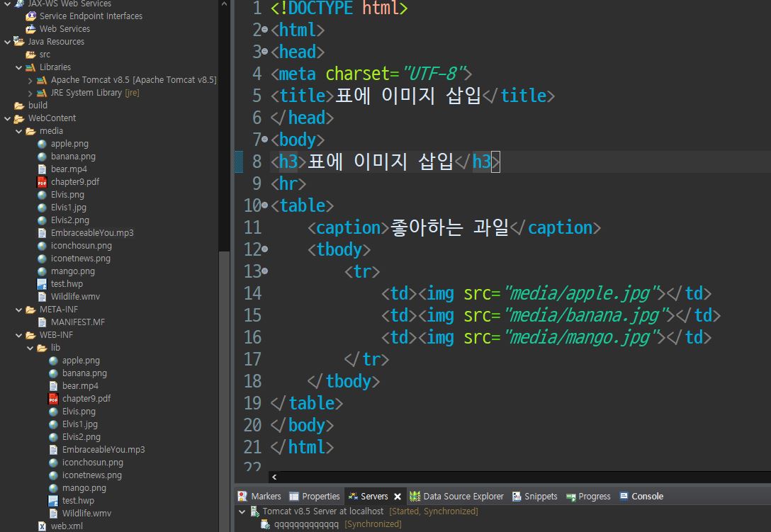
Task: Click the EmbraceableYou.mp3 audio icon
Action: pos(42,232)
